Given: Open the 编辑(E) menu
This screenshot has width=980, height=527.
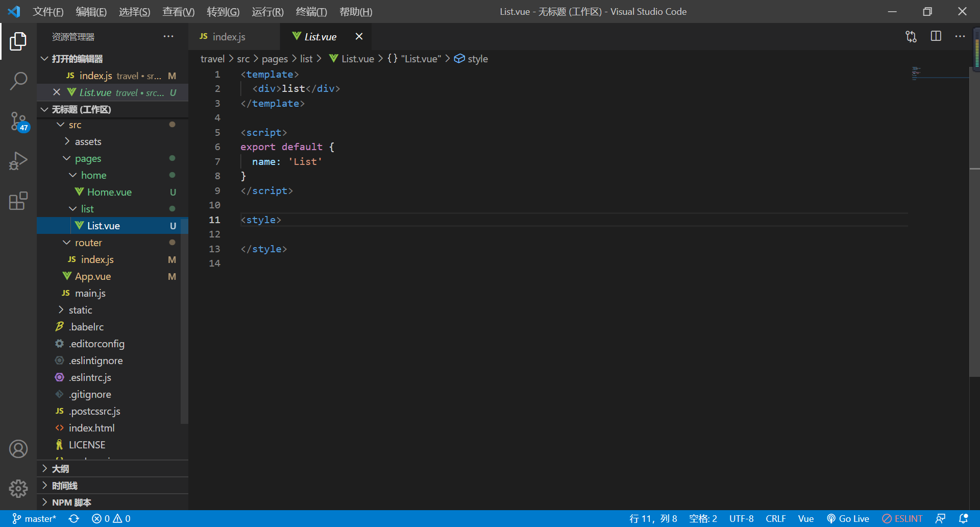Looking at the screenshot, I should (x=91, y=11).
